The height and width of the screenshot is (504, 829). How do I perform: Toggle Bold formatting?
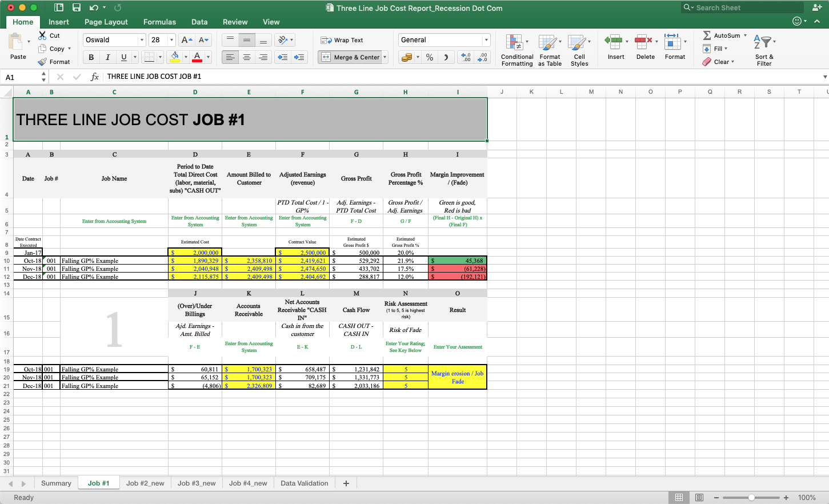coord(91,57)
